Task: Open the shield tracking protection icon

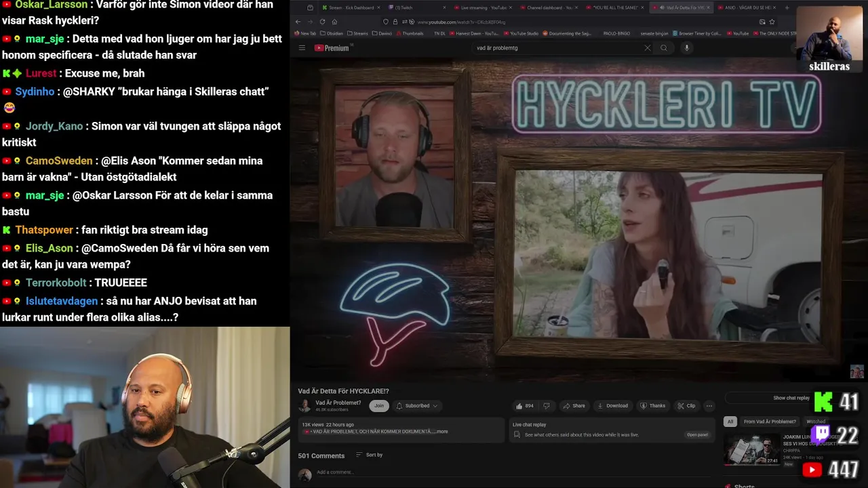Action: [386, 22]
